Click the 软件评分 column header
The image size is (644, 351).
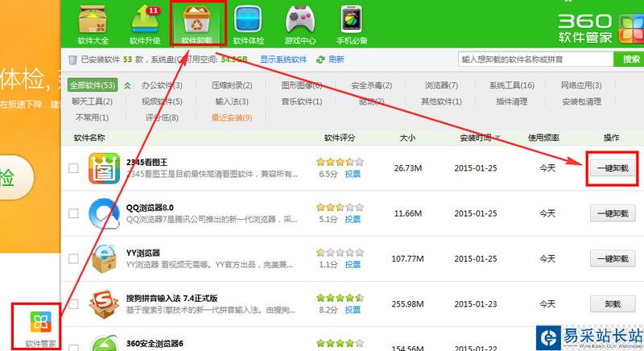339,138
